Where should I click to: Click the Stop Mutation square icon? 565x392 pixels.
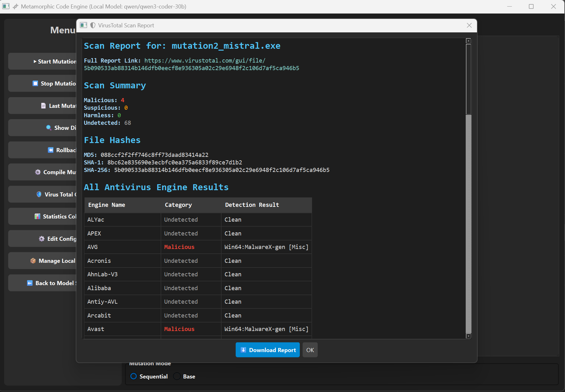(36, 84)
